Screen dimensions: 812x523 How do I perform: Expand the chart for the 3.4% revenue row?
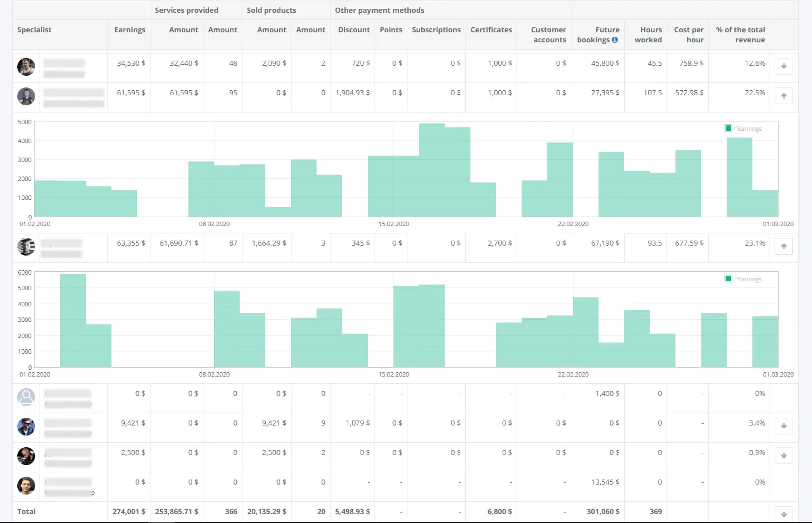click(x=784, y=426)
